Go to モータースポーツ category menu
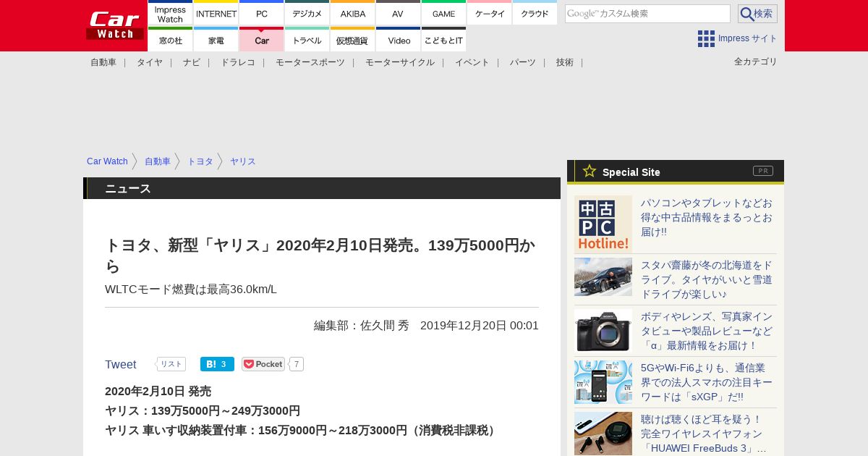Viewport: 868px width, 456px height. pyautogui.click(x=310, y=62)
